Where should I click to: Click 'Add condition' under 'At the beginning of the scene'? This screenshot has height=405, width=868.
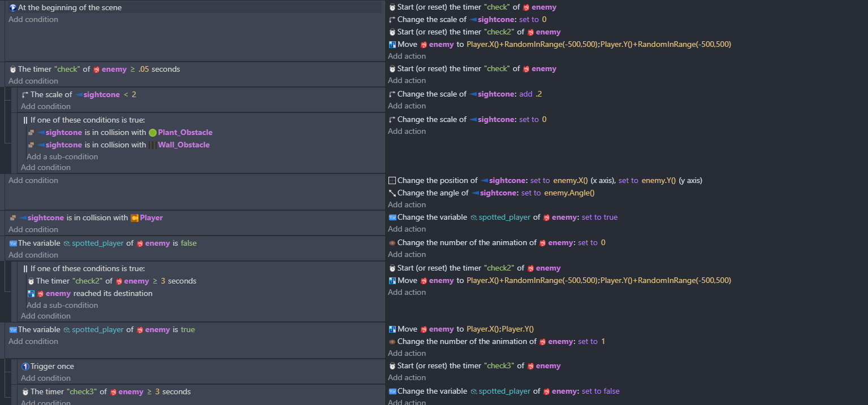pyautogui.click(x=33, y=19)
